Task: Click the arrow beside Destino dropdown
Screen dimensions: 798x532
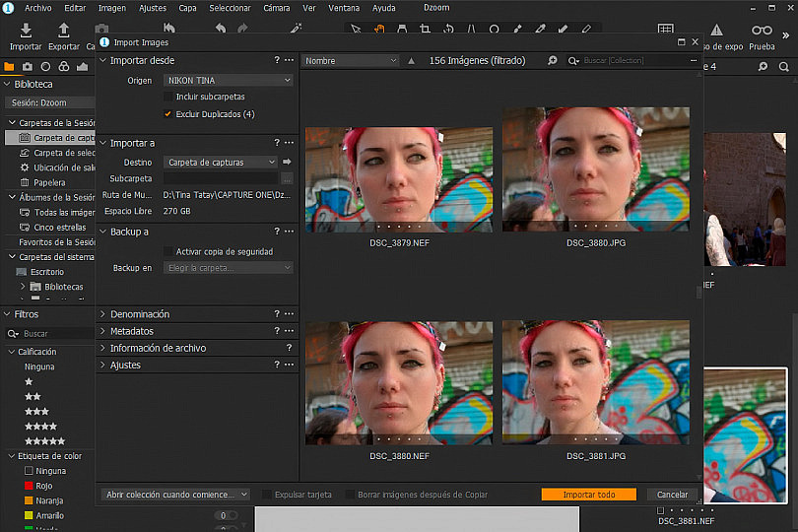Action: pos(287,162)
